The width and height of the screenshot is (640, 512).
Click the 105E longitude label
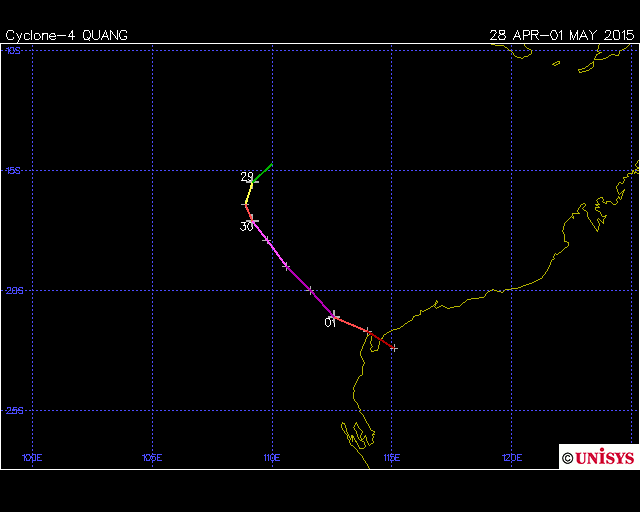pyautogui.click(x=152, y=458)
